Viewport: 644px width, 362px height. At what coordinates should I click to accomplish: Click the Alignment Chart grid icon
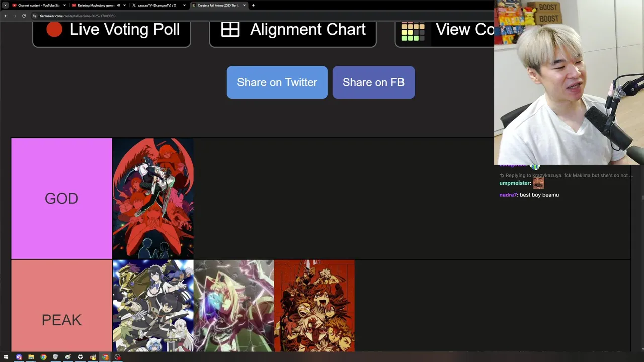pyautogui.click(x=230, y=30)
